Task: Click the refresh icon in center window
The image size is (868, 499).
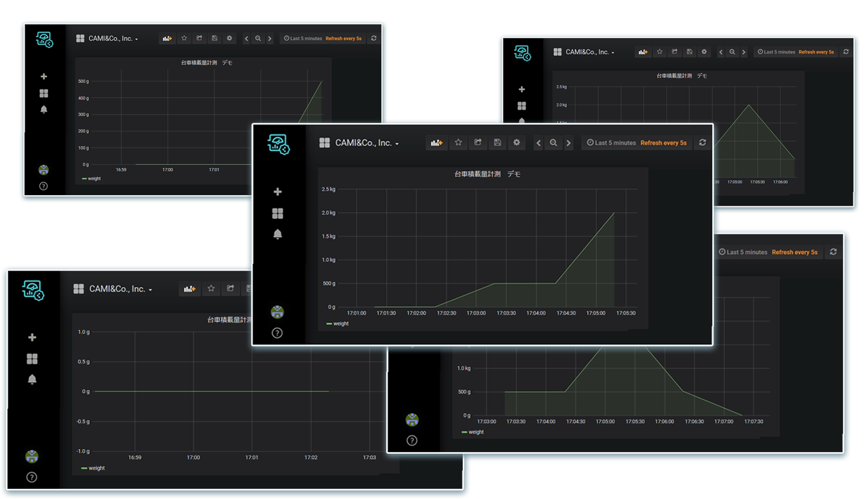Action: click(702, 143)
